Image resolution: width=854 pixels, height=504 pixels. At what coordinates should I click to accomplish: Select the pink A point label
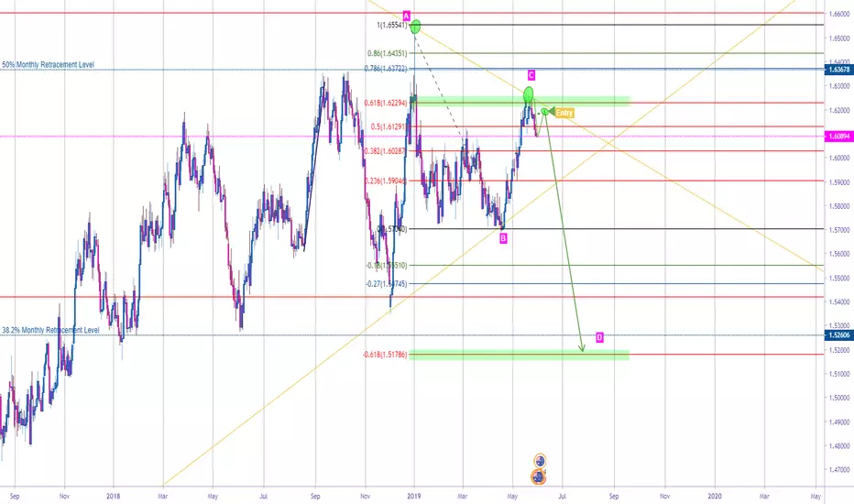(406, 16)
